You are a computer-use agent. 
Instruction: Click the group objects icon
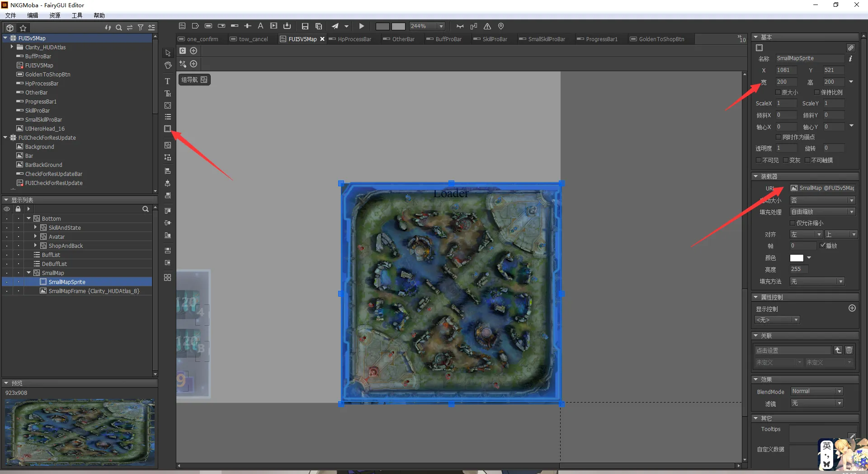168,145
